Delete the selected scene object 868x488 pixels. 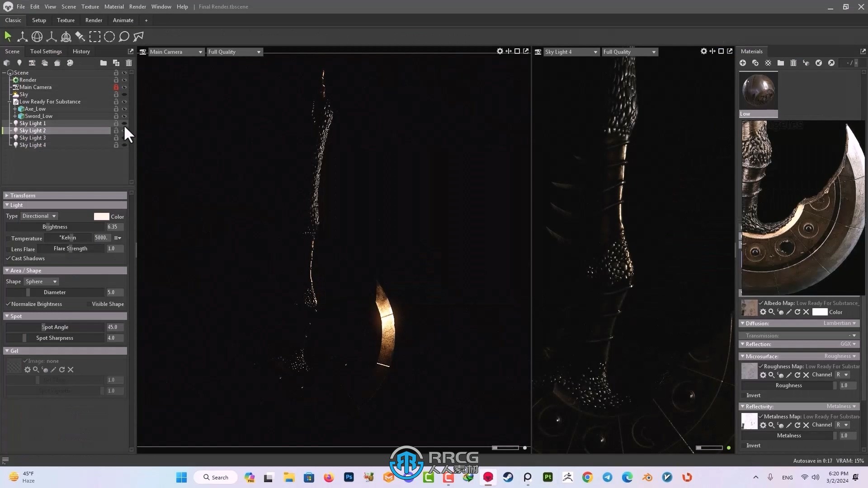(129, 63)
